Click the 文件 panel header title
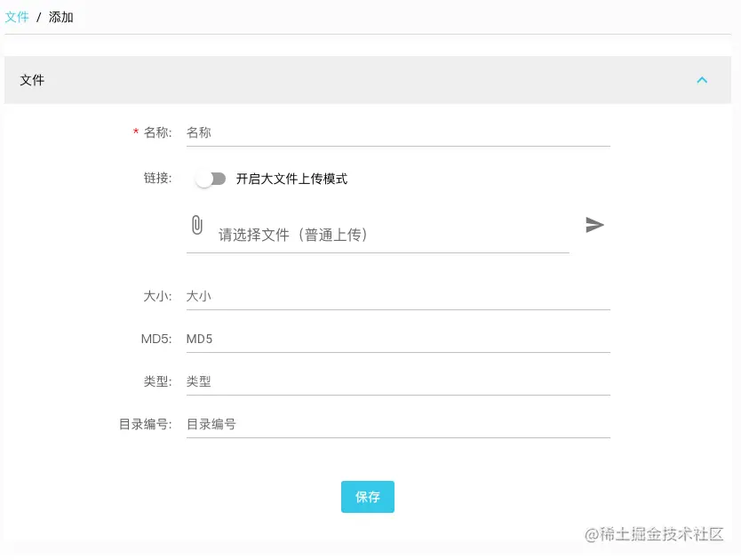Viewport: 741px width, 560px height. pos(32,80)
